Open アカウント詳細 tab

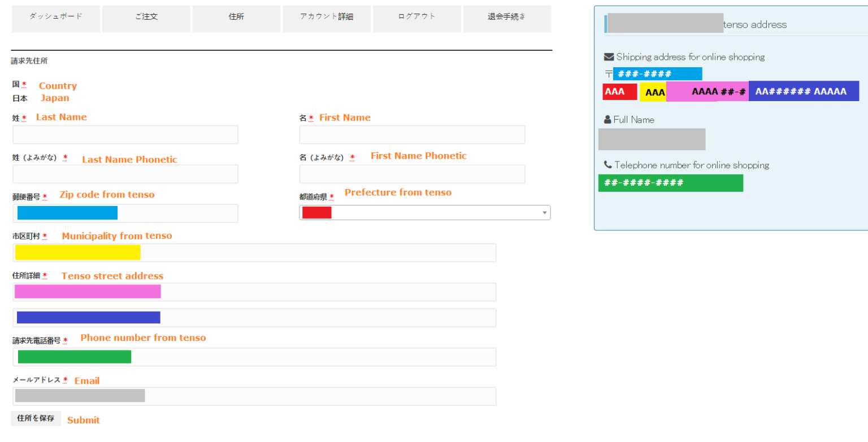[x=327, y=17]
